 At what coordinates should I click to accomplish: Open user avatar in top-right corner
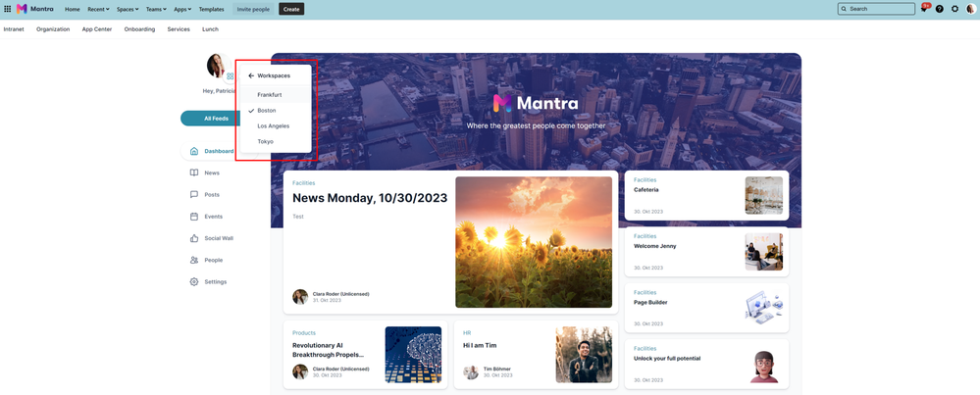click(x=970, y=10)
